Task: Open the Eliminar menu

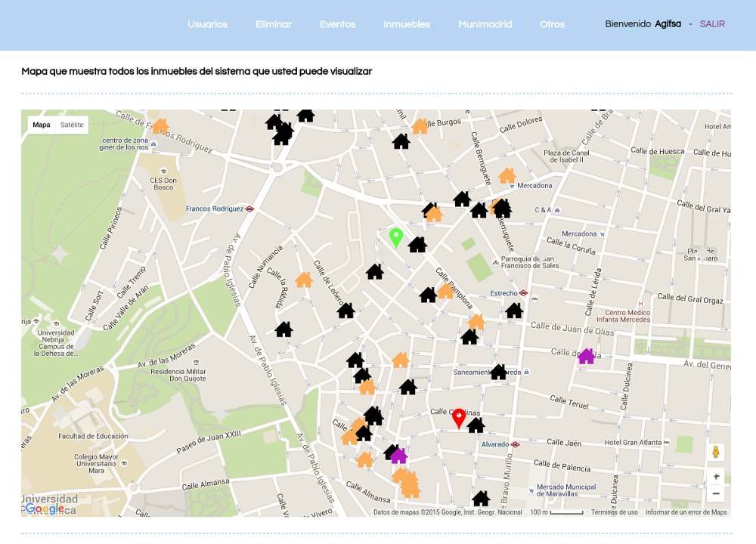Action: click(x=274, y=24)
